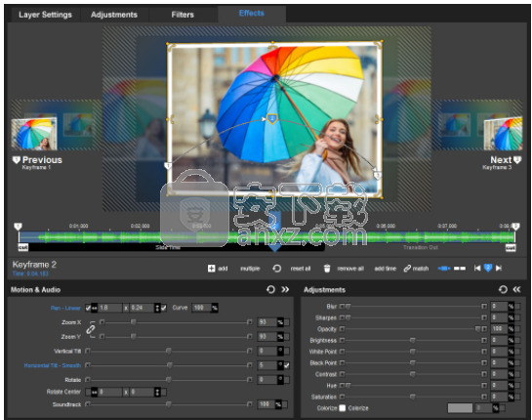Screen dimensions: 532x420
Task: Expand Motion & Audio with double right arrows
Action: pyautogui.click(x=285, y=289)
